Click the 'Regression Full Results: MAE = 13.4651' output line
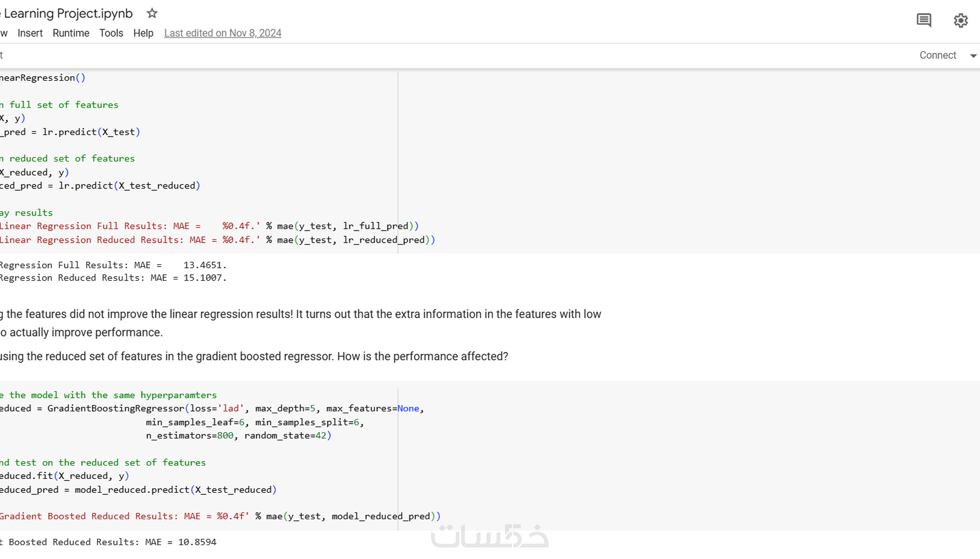Screen dimensions: 980x559 point(113,265)
